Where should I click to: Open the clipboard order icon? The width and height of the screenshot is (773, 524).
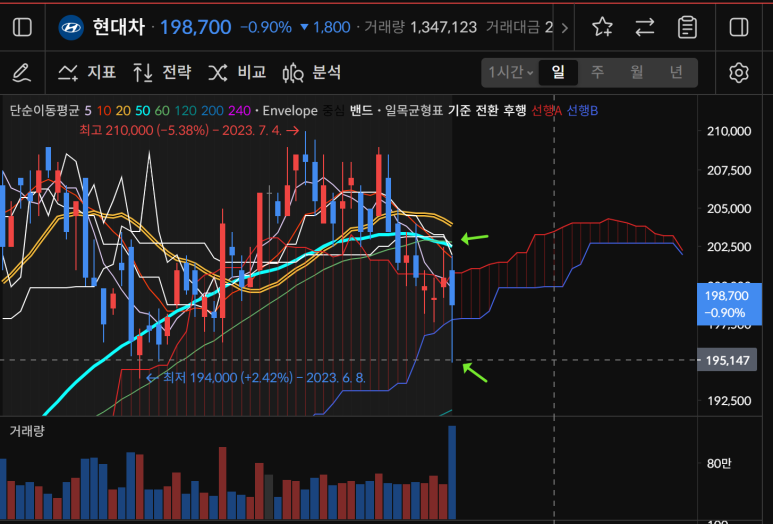click(687, 27)
